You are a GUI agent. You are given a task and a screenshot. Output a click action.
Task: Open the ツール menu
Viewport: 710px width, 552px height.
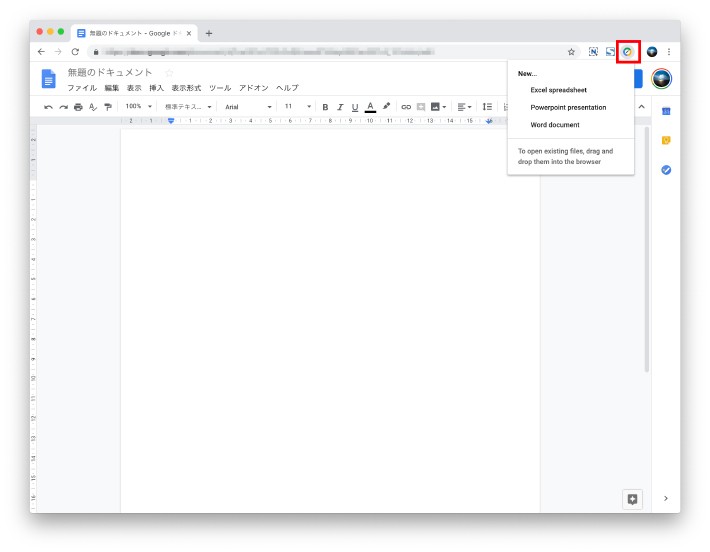(220, 88)
